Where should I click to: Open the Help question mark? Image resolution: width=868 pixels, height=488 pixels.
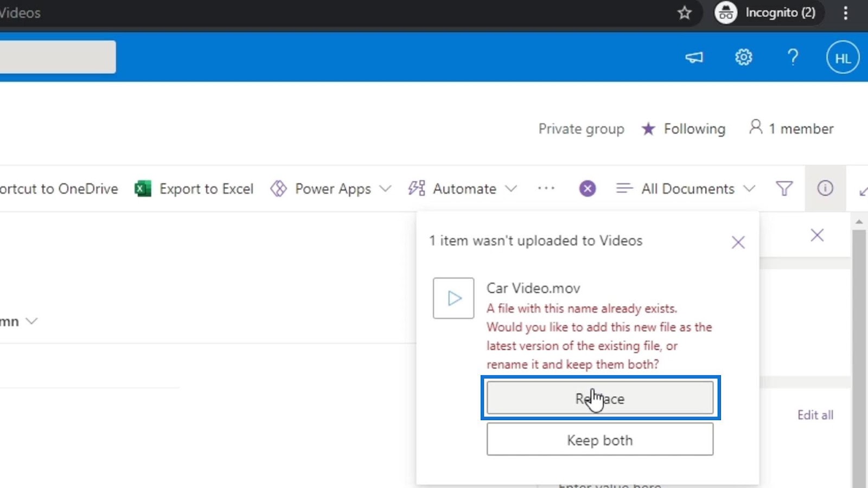tap(793, 57)
